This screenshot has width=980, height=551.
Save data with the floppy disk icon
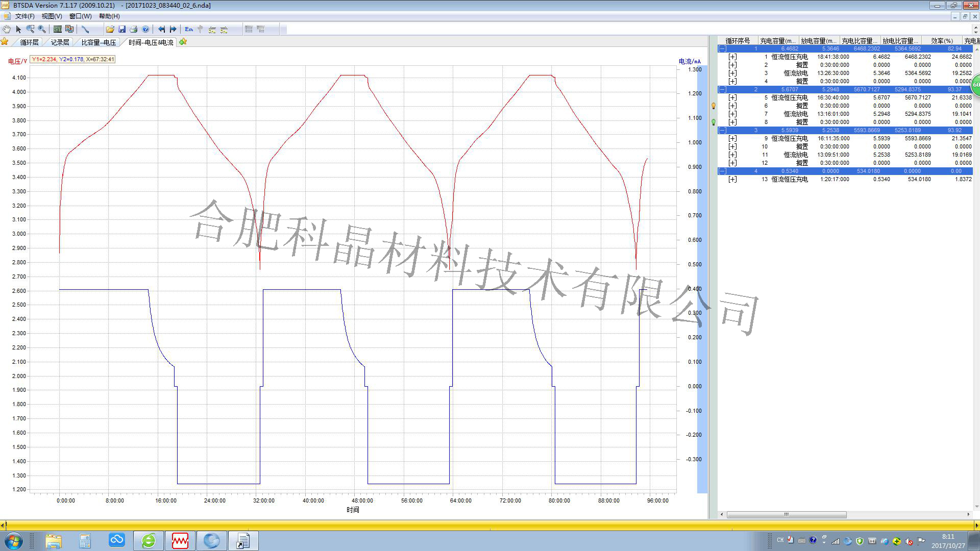[x=122, y=30]
